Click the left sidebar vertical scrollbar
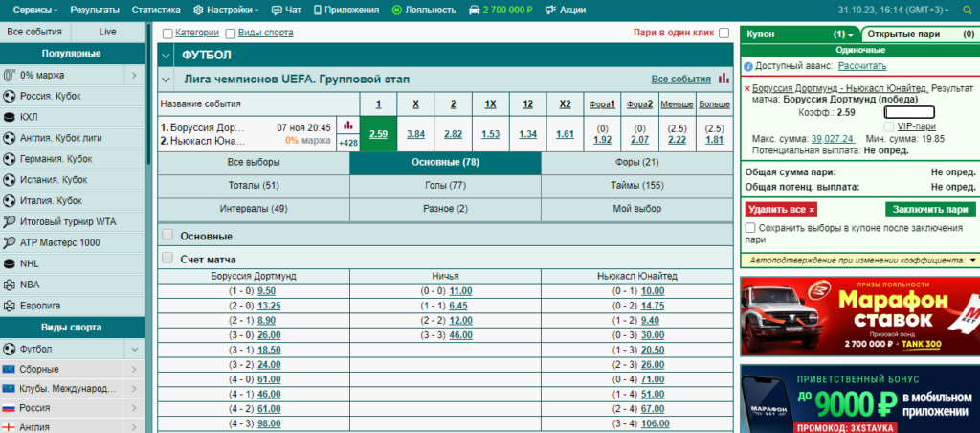The image size is (980, 433). click(148, 94)
